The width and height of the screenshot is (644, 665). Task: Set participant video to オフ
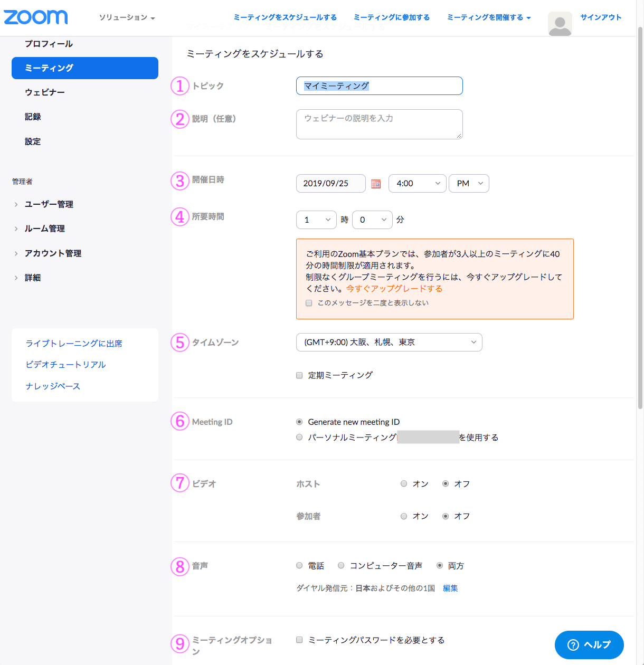click(446, 516)
